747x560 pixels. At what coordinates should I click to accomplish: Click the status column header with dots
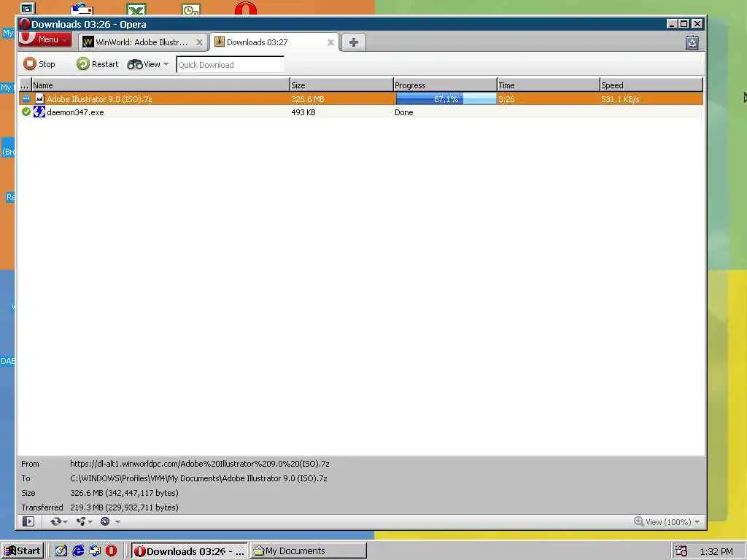[25, 85]
